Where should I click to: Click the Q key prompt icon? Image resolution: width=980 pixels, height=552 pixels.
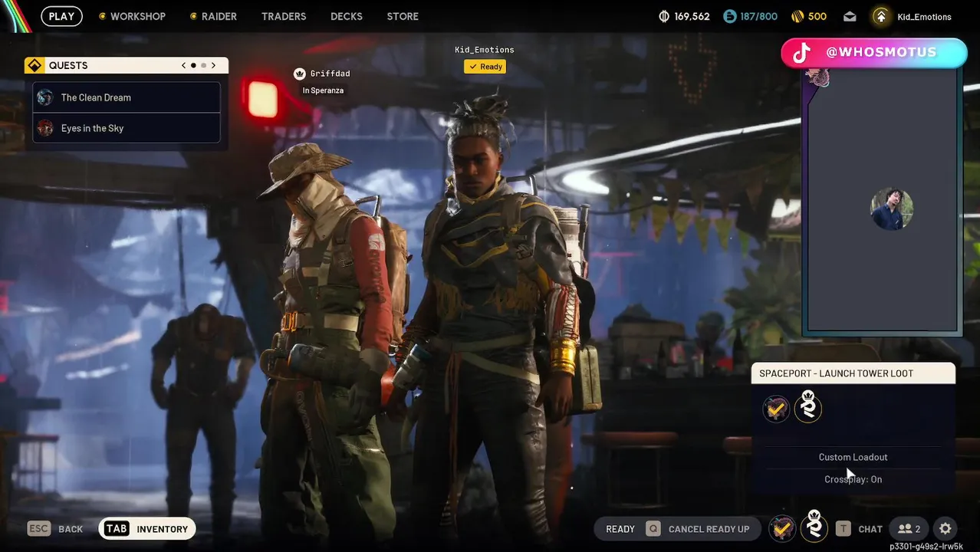tap(653, 529)
